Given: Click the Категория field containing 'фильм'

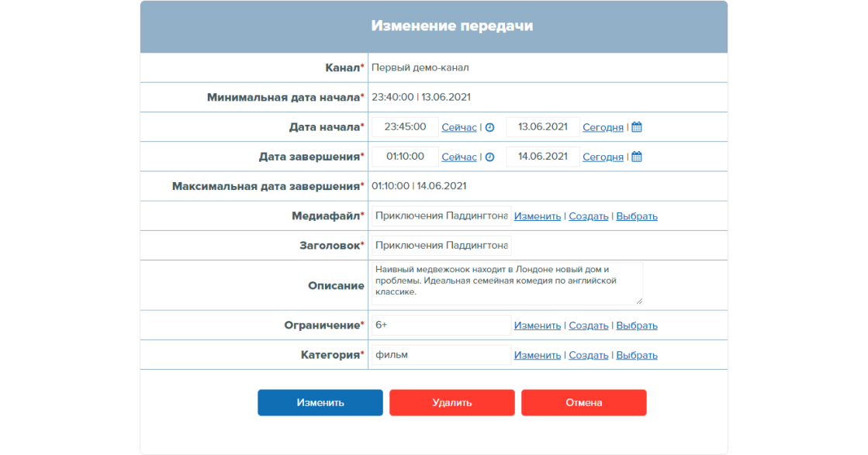Looking at the screenshot, I should coord(441,355).
